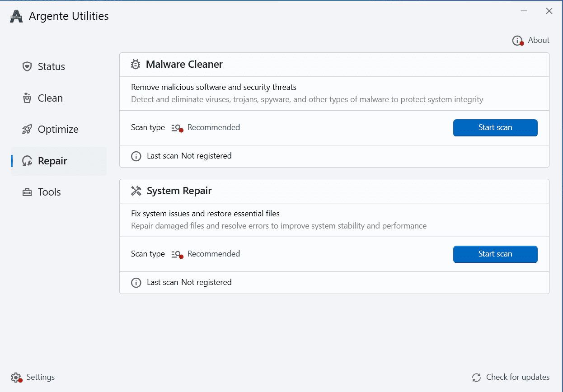Image resolution: width=563 pixels, height=392 pixels.
Task: Open the Check for updates link
Action: tap(517, 378)
